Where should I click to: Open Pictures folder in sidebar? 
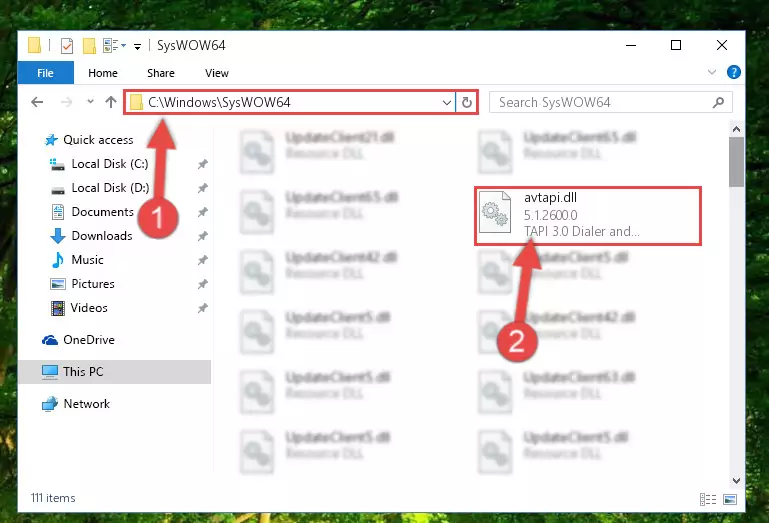[x=93, y=284]
